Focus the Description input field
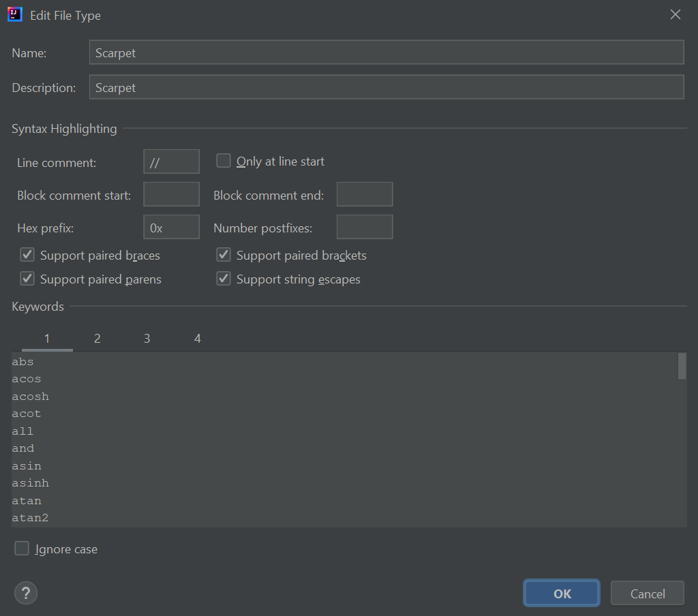This screenshot has width=698, height=616. 386,87
